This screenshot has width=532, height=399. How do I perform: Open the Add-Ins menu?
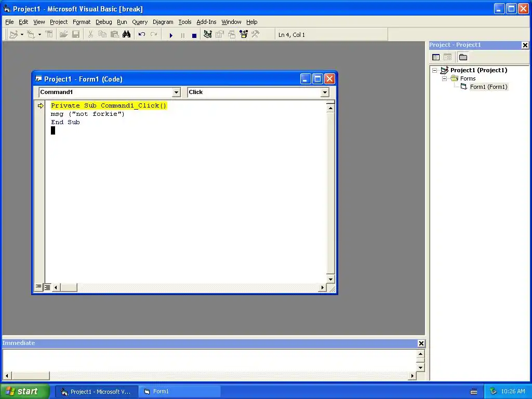click(206, 22)
